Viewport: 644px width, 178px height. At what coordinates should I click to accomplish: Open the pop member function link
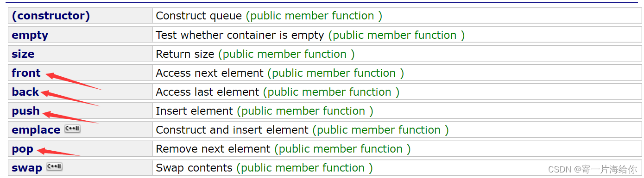pyautogui.click(x=23, y=149)
